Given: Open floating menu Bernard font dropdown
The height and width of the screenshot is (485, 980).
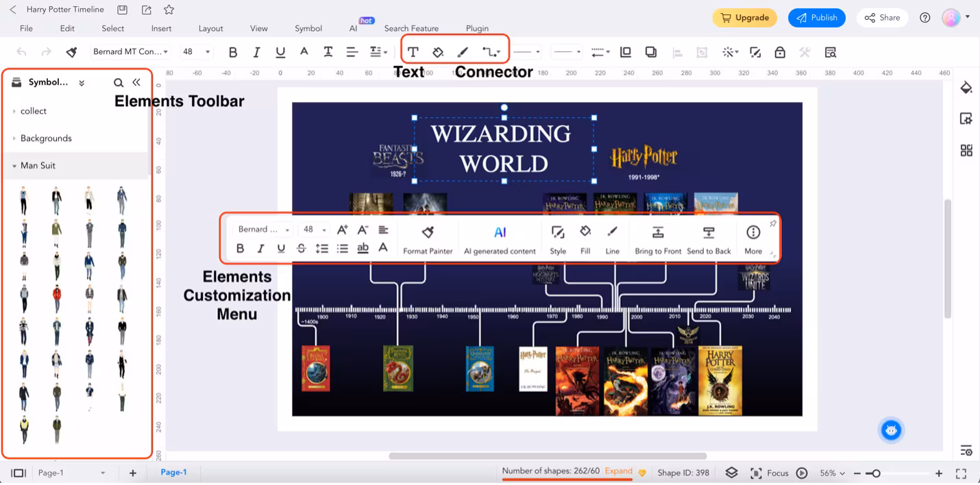Looking at the screenshot, I should click(263, 229).
